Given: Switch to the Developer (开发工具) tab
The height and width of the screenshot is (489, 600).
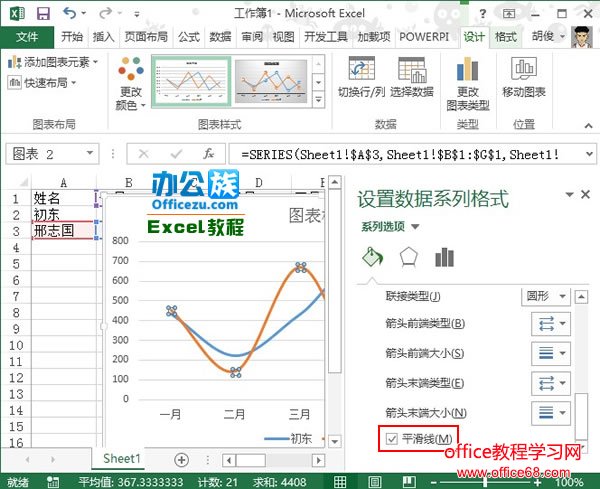Looking at the screenshot, I should click(x=326, y=37).
